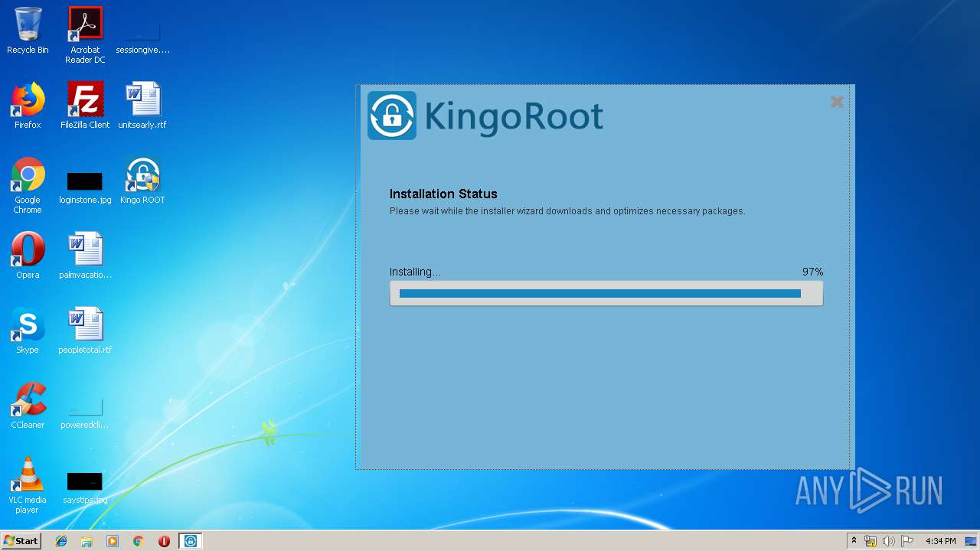The height and width of the screenshot is (551, 980).
Task: Click the "Installing..." status label
Action: pos(415,272)
